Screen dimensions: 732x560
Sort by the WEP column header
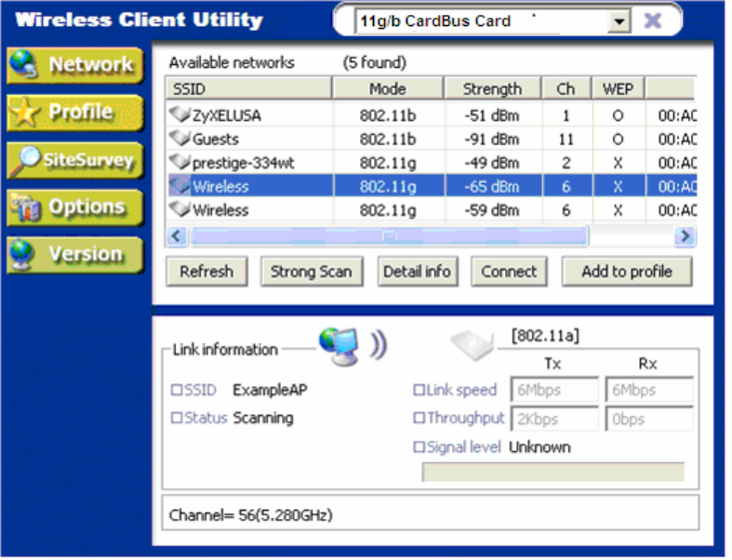click(619, 88)
